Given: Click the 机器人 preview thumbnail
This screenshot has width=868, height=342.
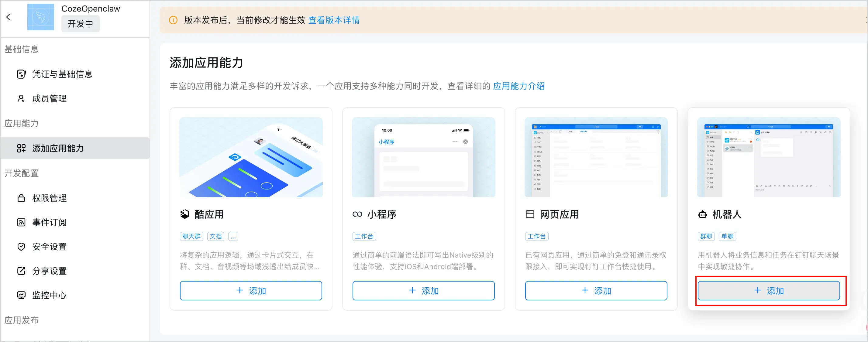Looking at the screenshot, I should (x=769, y=157).
